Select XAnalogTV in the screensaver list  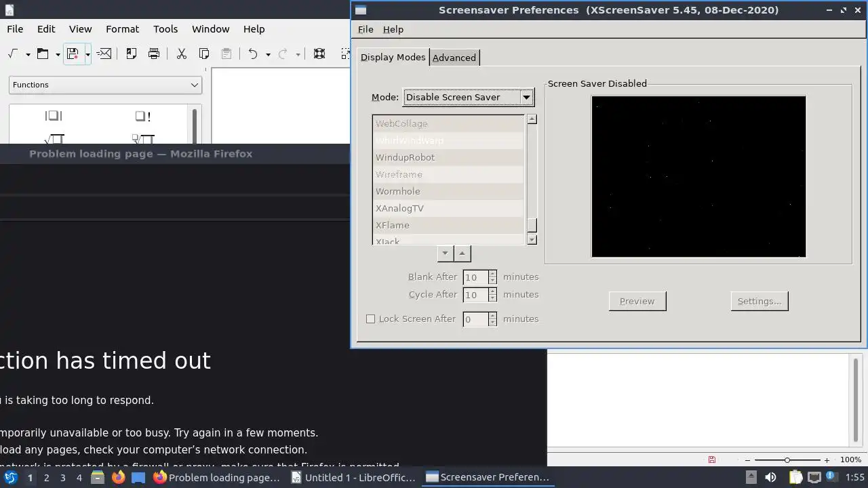tap(448, 208)
